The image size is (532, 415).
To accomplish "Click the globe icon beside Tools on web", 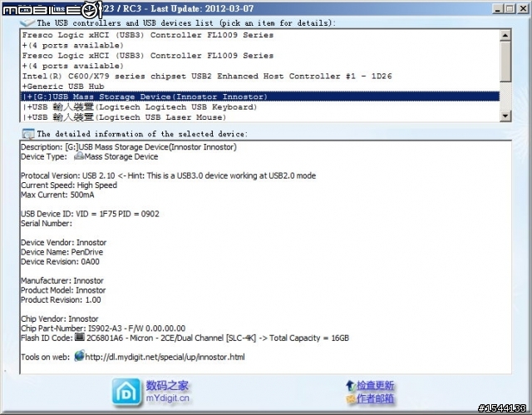I will [80, 356].
